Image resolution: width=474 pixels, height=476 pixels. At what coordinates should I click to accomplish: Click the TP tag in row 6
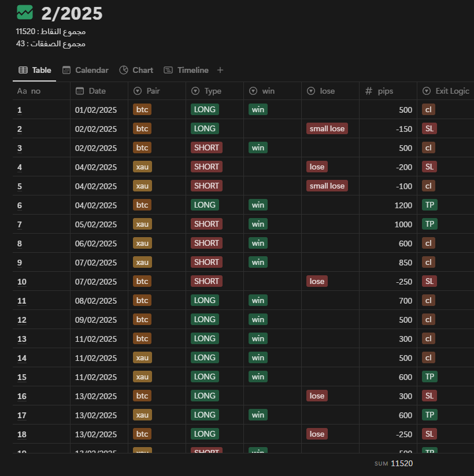pos(429,205)
